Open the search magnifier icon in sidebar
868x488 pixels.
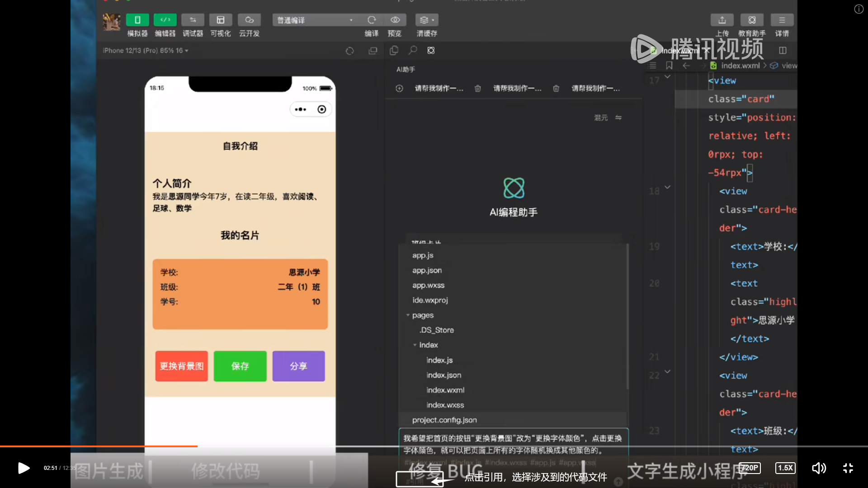(412, 50)
